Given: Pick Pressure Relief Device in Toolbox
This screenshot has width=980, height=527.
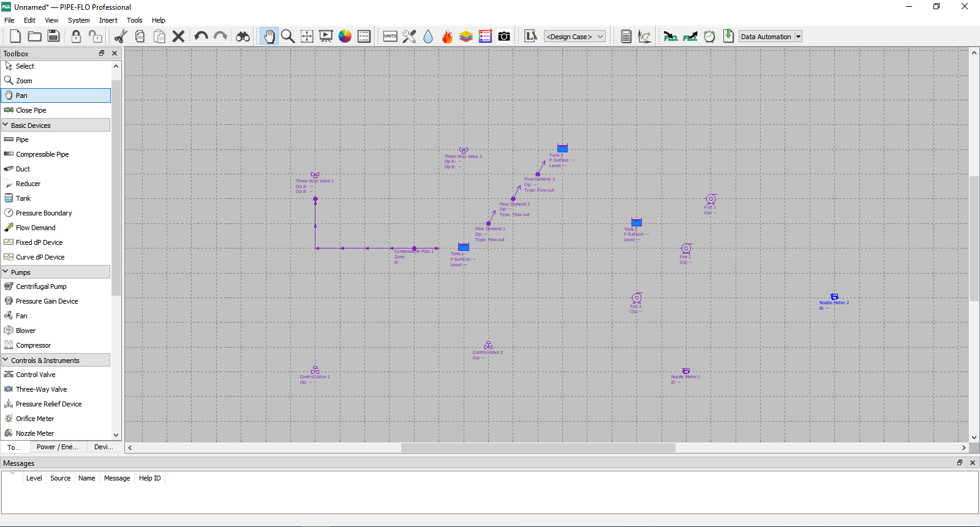Looking at the screenshot, I should pyautogui.click(x=56, y=404).
